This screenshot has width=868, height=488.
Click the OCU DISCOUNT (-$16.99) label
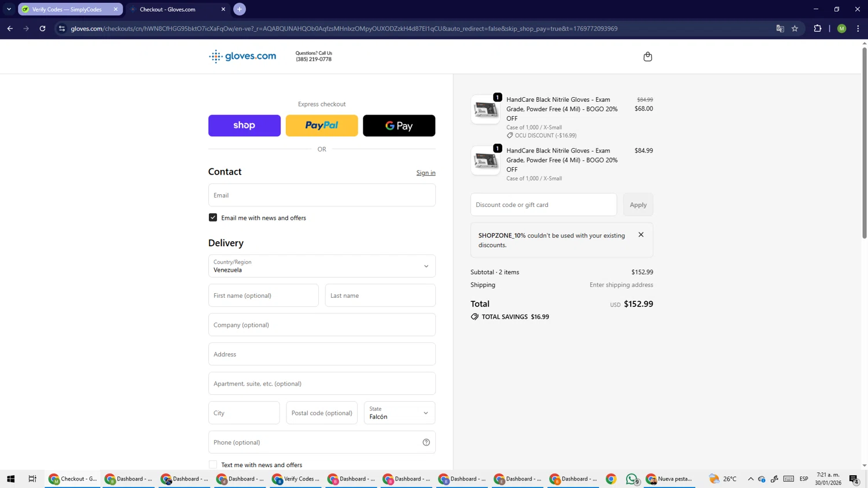(546, 135)
